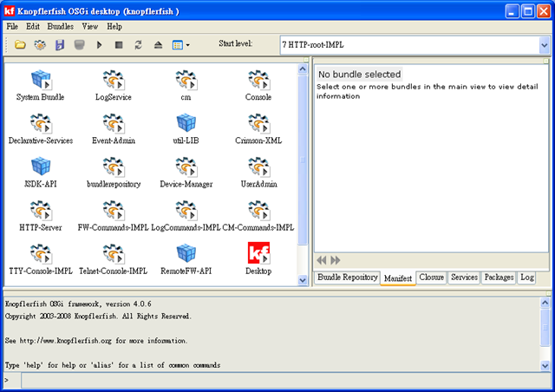Stop the selected bundle with stop icon
Image resolution: width=555 pixels, height=392 pixels.
point(119,45)
